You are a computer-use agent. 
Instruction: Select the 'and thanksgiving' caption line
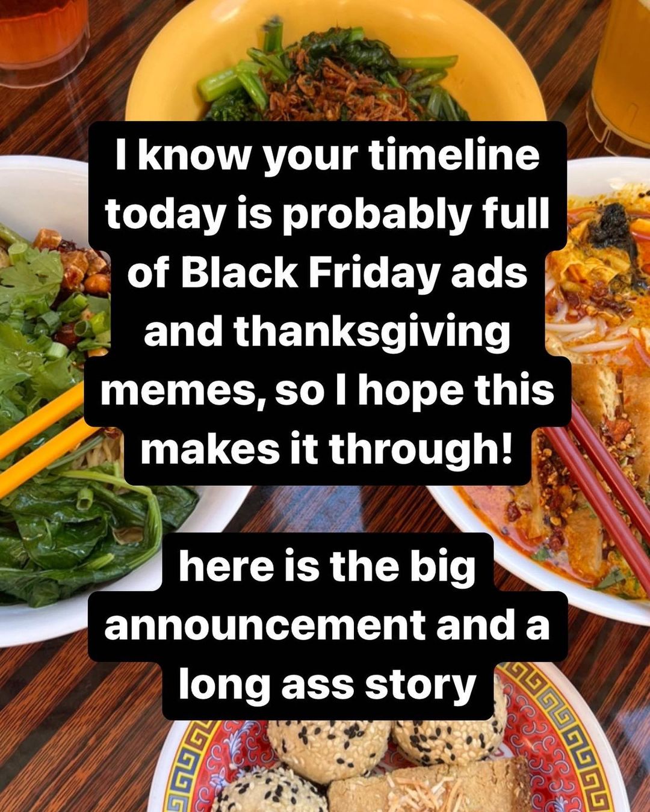[328, 332]
